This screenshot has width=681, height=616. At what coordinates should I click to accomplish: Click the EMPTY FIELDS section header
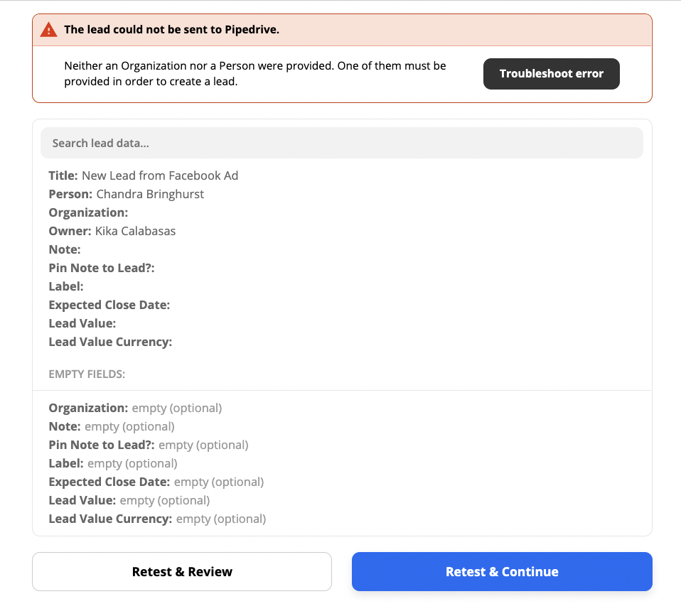point(87,374)
